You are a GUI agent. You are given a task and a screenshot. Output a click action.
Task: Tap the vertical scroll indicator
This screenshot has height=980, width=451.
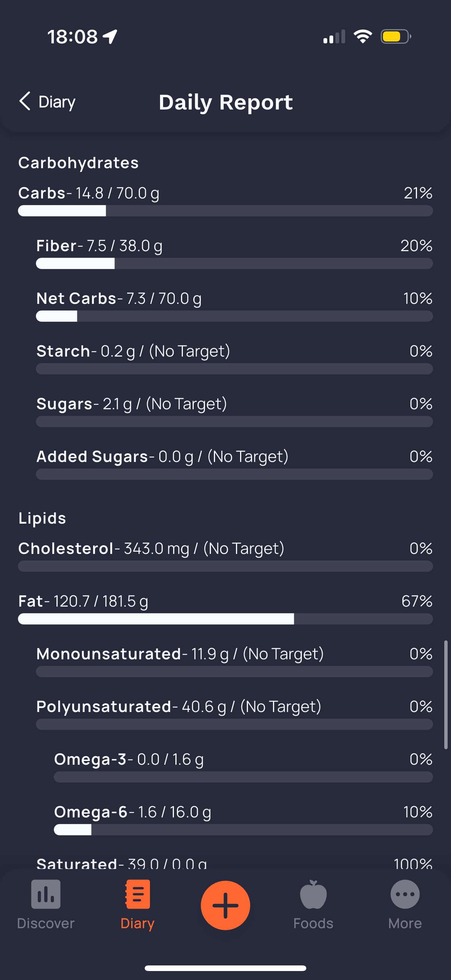[446, 695]
